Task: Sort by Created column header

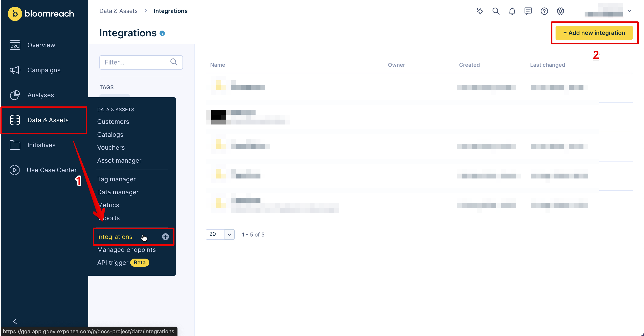Action: (469, 65)
